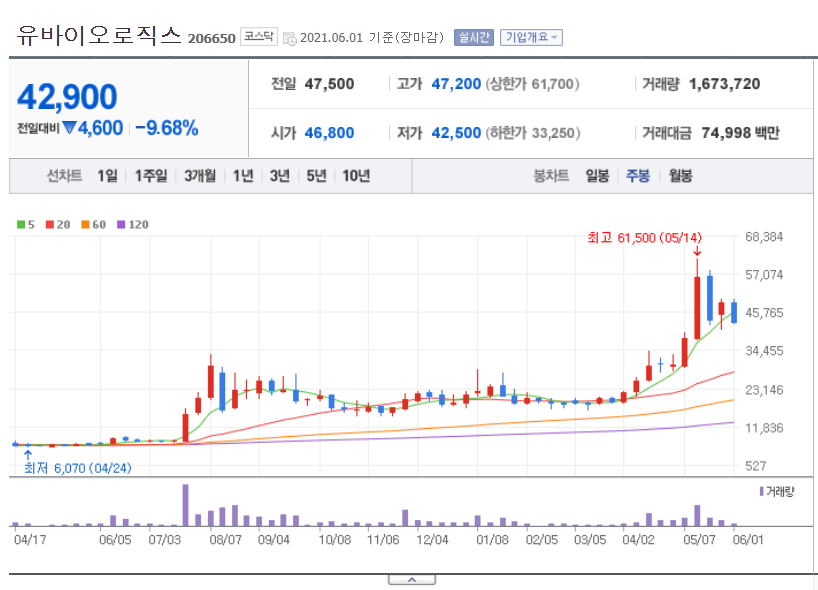The width and height of the screenshot is (818, 590).
Task: Click the 시가 value 46,800
Action: tap(329, 133)
